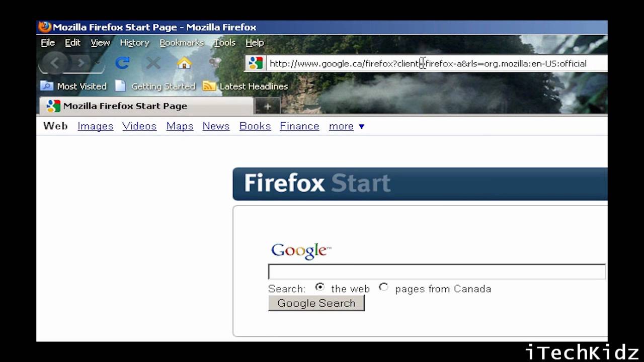Open the Tools menu
The image size is (644, 362).
point(225,43)
